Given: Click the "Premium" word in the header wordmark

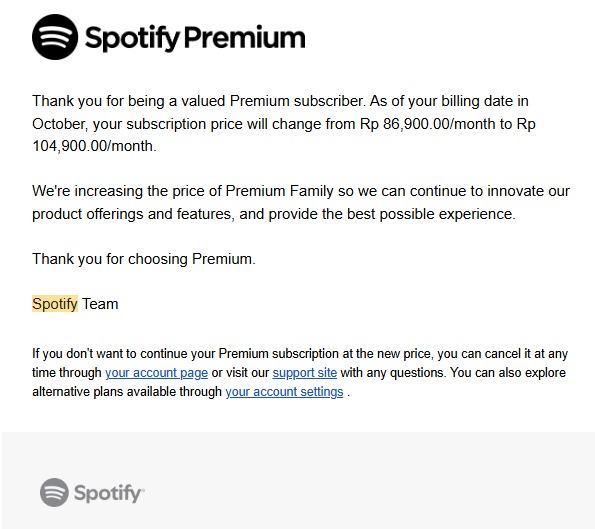Looking at the screenshot, I should pos(245,37).
